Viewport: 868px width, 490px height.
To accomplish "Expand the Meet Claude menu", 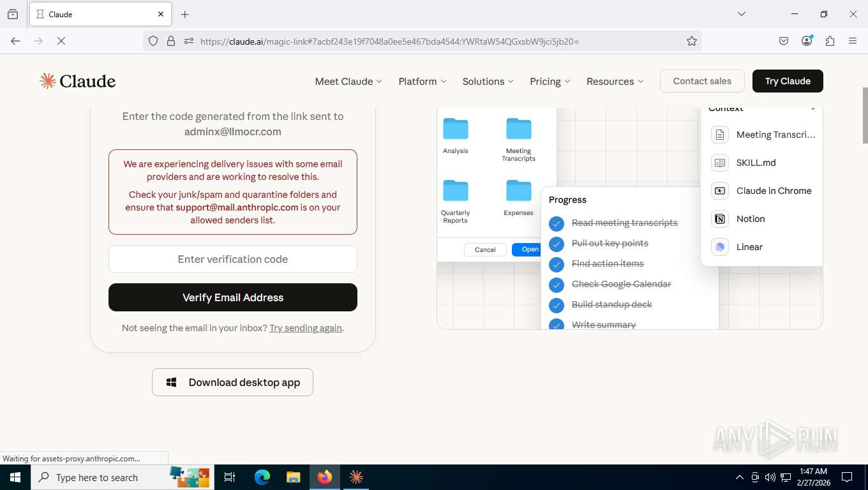I will 348,81.
